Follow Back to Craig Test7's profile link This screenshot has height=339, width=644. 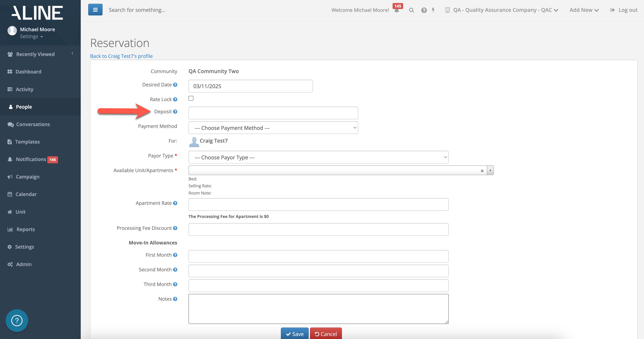(121, 56)
